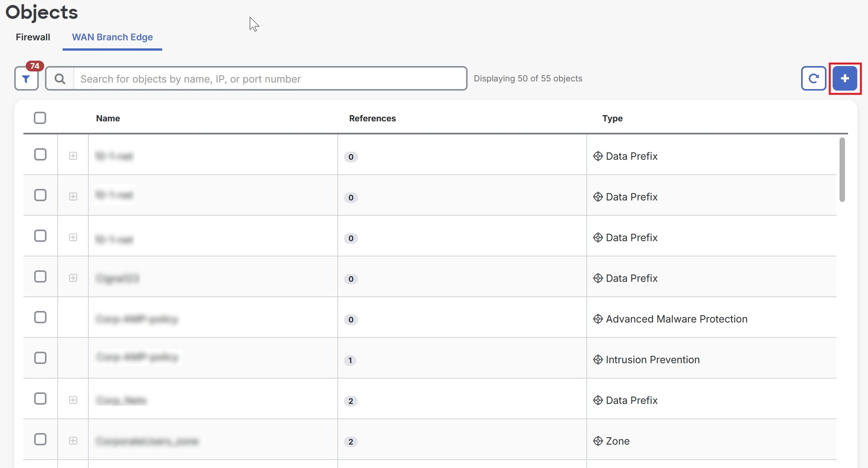The height and width of the screenshot is (468, 868).
Task: Switch to the Firewall tab
Action: (x=33, y=37)
